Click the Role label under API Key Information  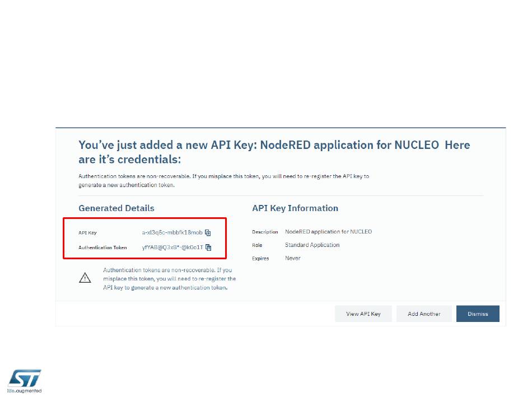(x=257, y=245)
